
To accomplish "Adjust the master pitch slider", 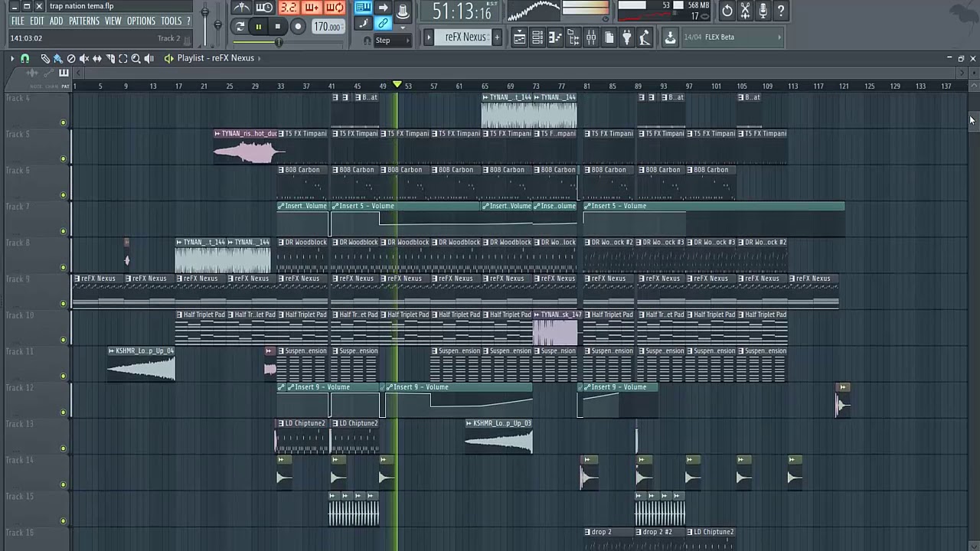I will point(217,23).
